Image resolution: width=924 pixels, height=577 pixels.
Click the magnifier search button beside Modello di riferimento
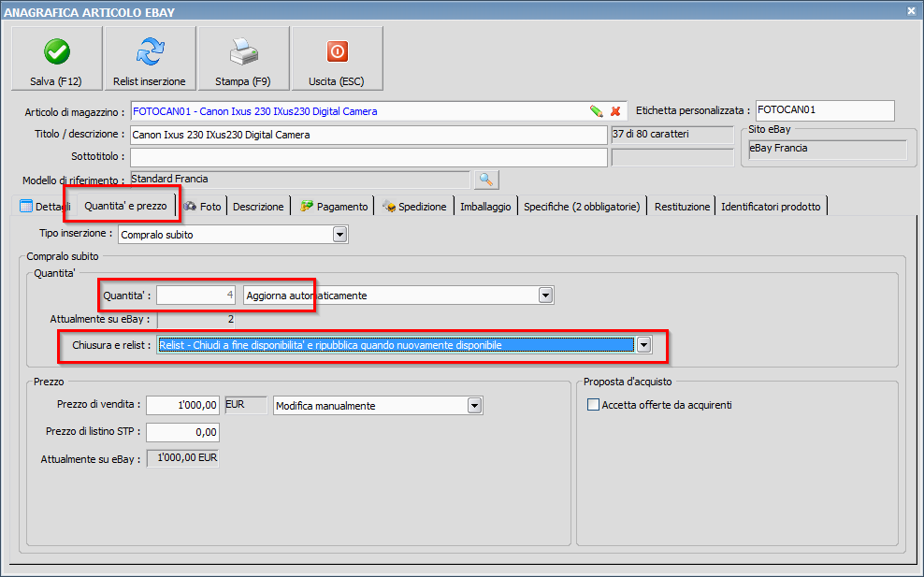click(x=486, y=180)
